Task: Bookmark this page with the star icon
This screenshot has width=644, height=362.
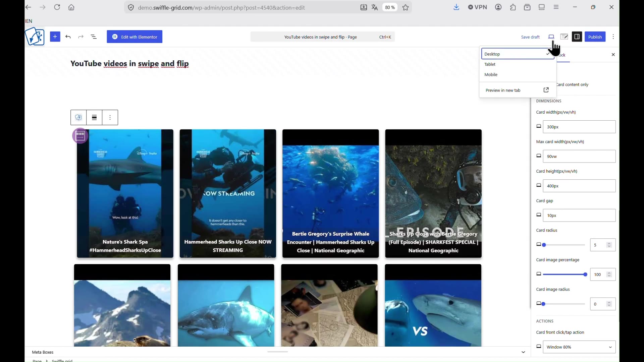Action: click(x=406, y=7)
